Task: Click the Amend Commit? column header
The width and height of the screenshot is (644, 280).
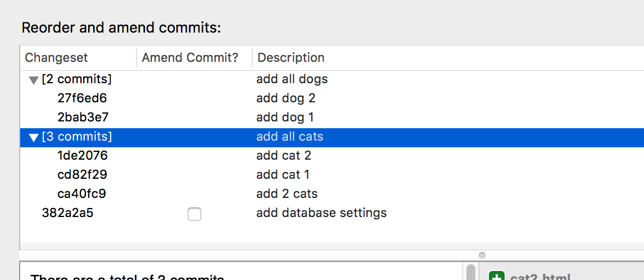Action: [190, 58]
